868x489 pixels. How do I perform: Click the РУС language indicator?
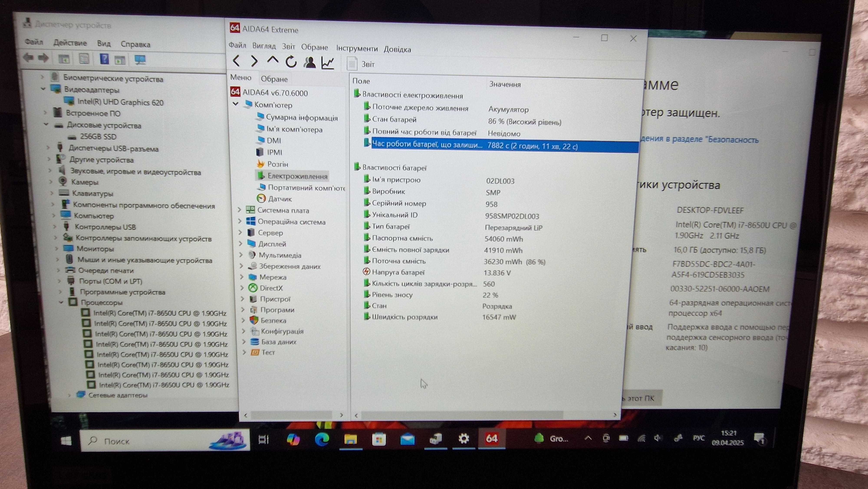click(x=699, y=438)
